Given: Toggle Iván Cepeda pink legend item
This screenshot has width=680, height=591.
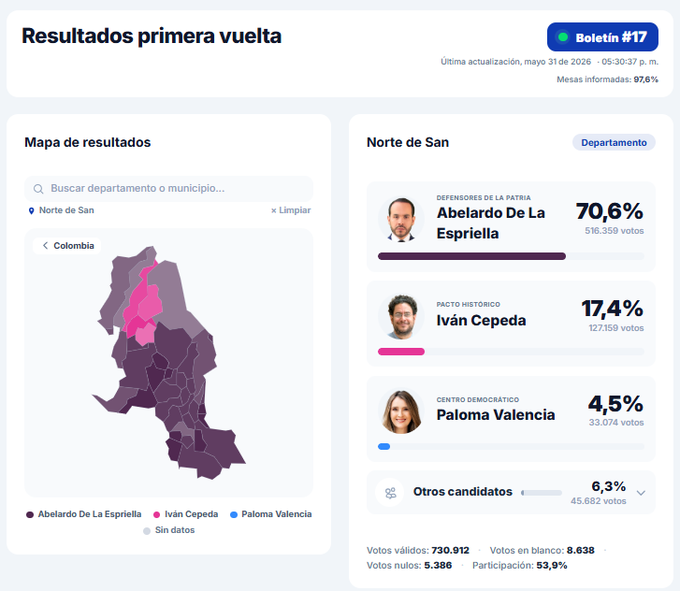Looking at the screenshot, I should coord(186,514).
